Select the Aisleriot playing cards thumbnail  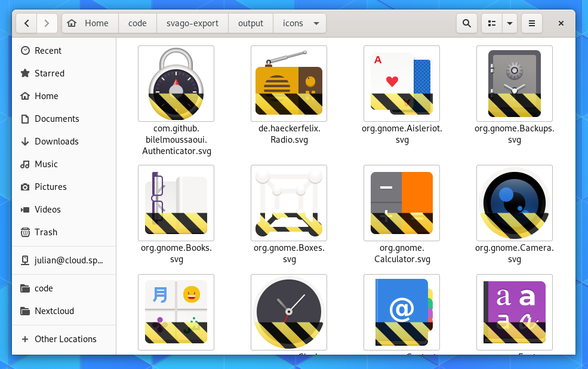[402, 84]
